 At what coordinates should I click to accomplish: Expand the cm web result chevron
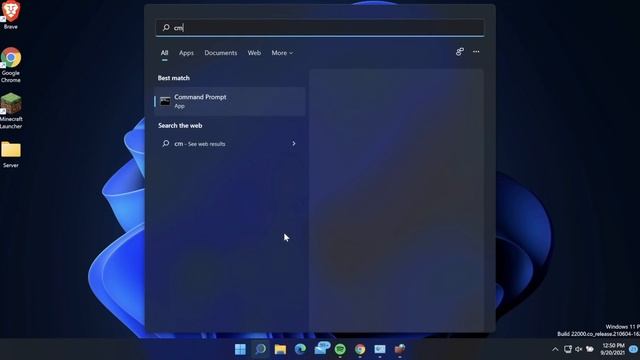coord(293,144)
